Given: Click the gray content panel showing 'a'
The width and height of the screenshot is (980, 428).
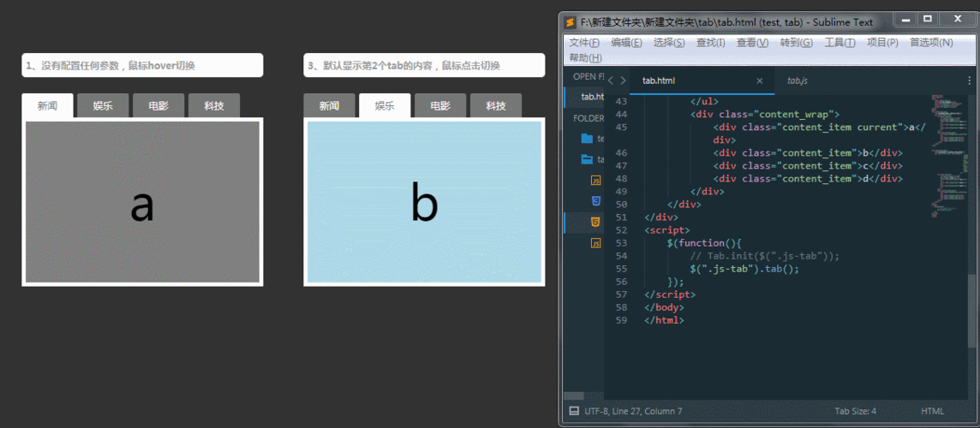Looking at the screenshot, I should click(142, 202).
